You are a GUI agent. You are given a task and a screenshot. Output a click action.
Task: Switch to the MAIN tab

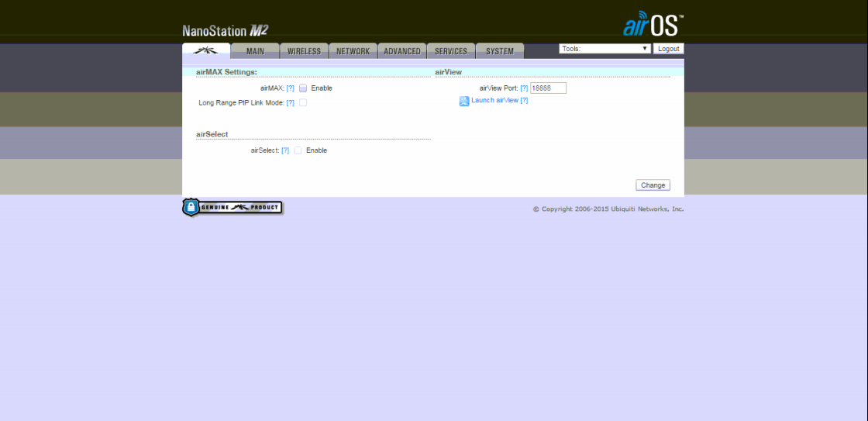point(255,51)
